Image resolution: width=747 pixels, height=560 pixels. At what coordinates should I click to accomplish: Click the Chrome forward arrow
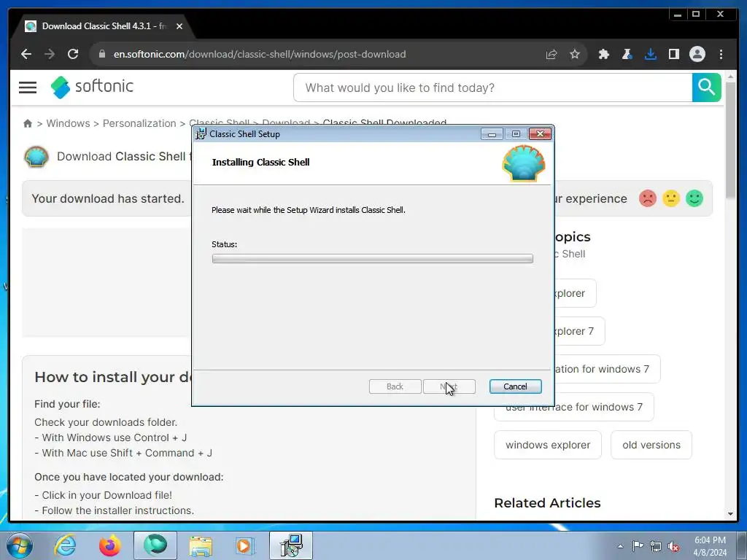coord(50,54)
